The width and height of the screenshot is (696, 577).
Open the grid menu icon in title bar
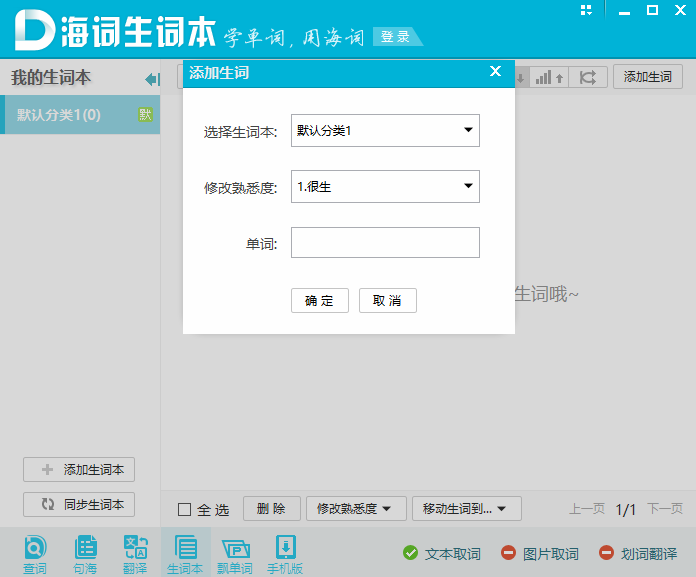[586, 10]
